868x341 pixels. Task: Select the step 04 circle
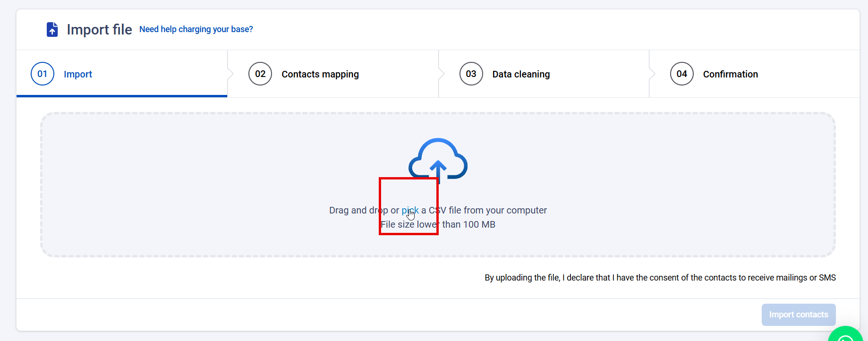pyautogui.click(x=681, y=74)
